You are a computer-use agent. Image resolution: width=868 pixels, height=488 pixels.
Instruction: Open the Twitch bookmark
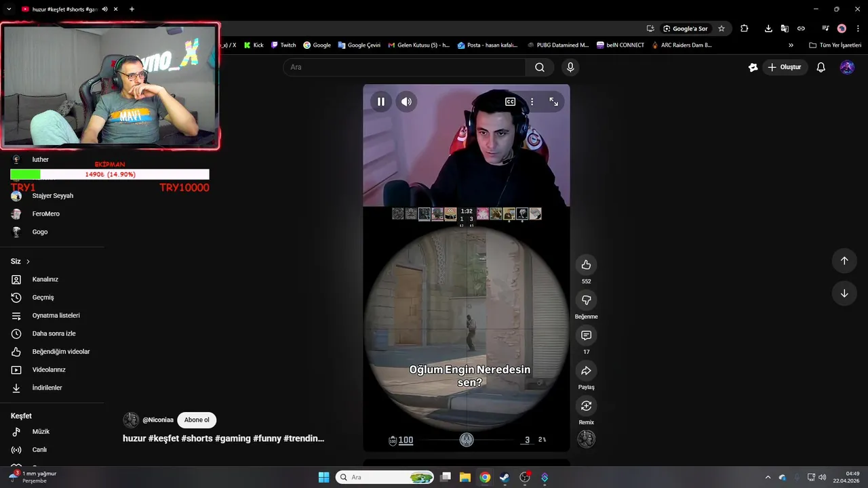click(283, 45)
